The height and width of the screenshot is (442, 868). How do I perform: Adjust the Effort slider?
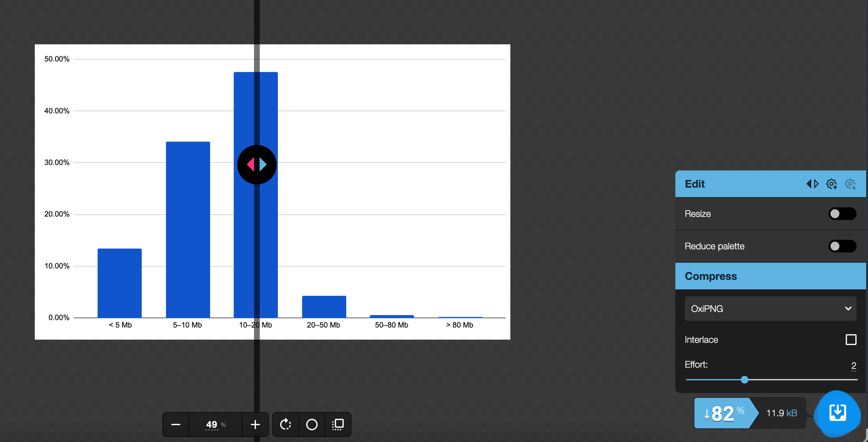(x=745, y=380)
